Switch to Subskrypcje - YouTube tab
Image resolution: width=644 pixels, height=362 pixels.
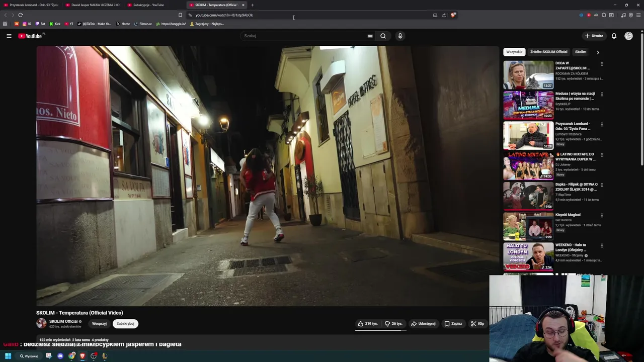click(x=155, y=5)
